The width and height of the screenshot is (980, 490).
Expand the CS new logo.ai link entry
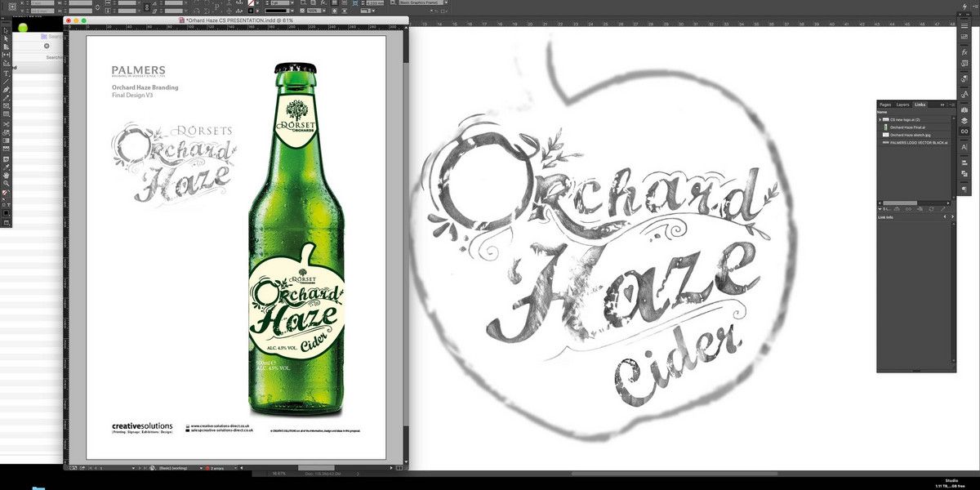click(x=880, y=120)
